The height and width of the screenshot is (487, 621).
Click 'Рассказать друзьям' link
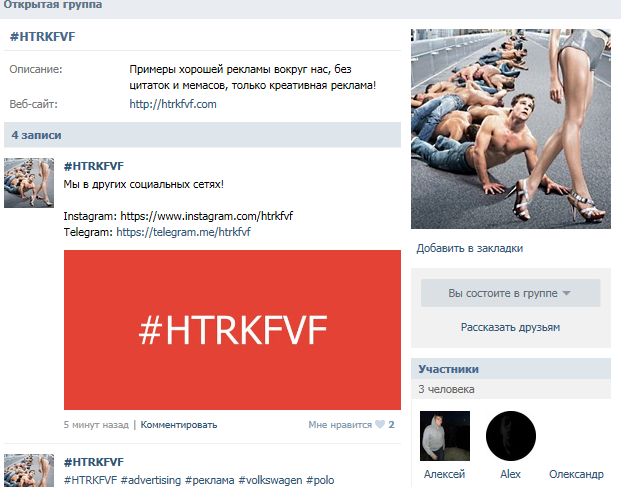click(x=510, y=327)
